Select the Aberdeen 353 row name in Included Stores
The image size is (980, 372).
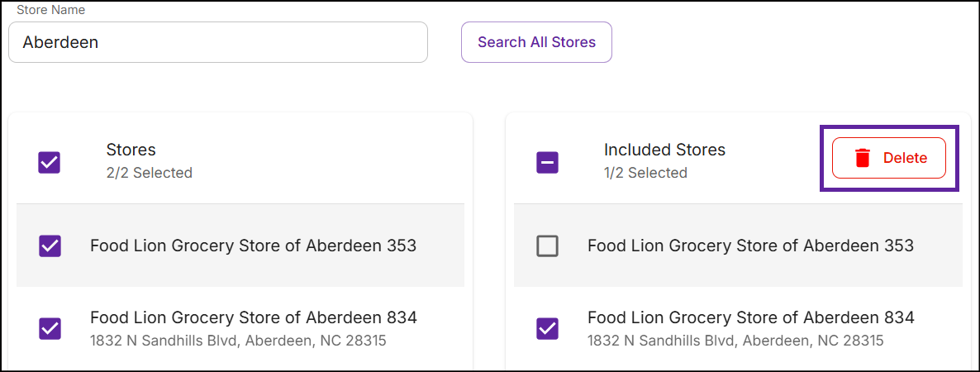coord(750,246)
